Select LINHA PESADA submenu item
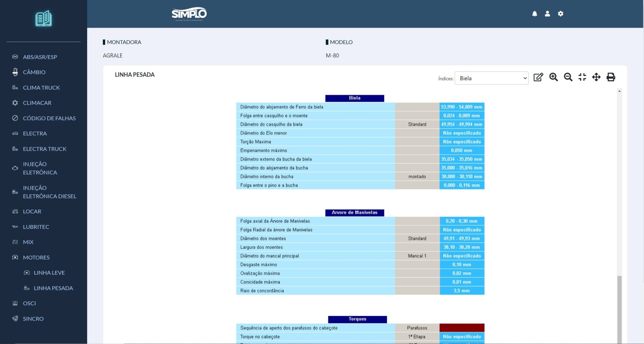644x344 pixels. point(53,288)
